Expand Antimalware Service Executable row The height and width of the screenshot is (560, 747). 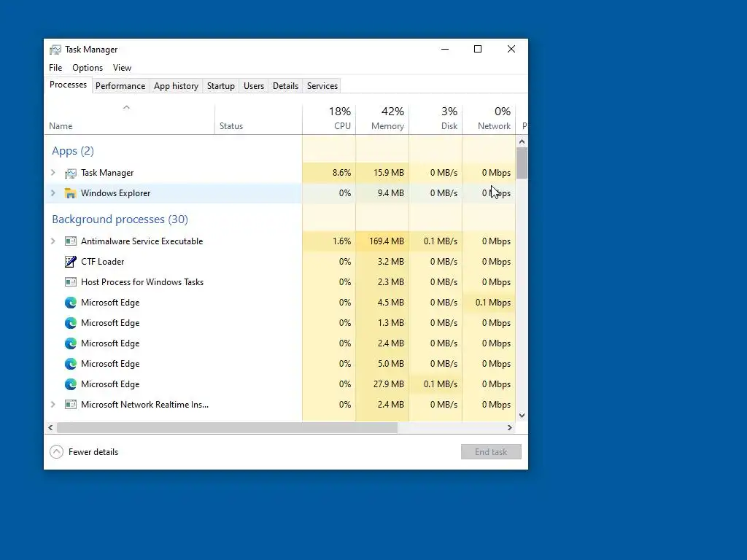click(53, 241)
